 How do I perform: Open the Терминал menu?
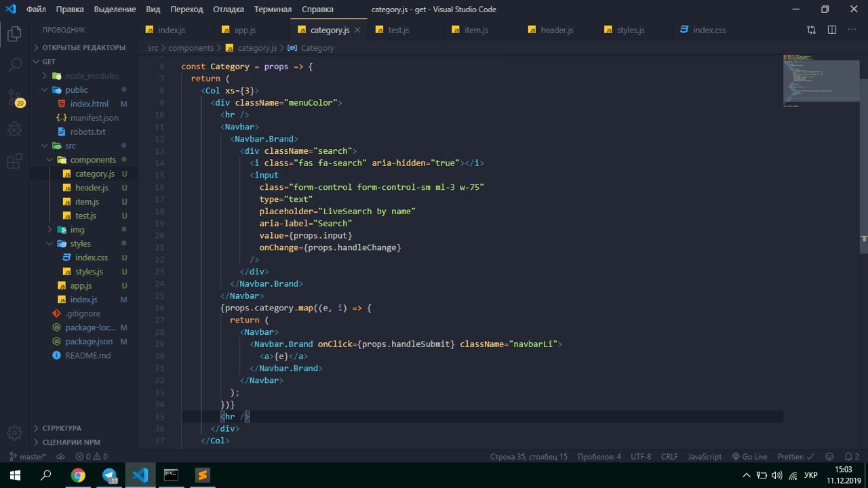tap(273, 9)
